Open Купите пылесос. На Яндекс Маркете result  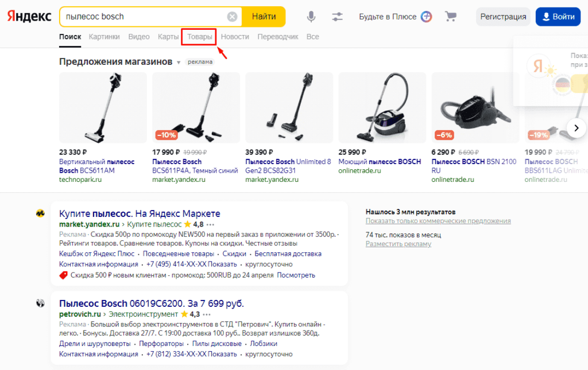click(x=140, y=213)
